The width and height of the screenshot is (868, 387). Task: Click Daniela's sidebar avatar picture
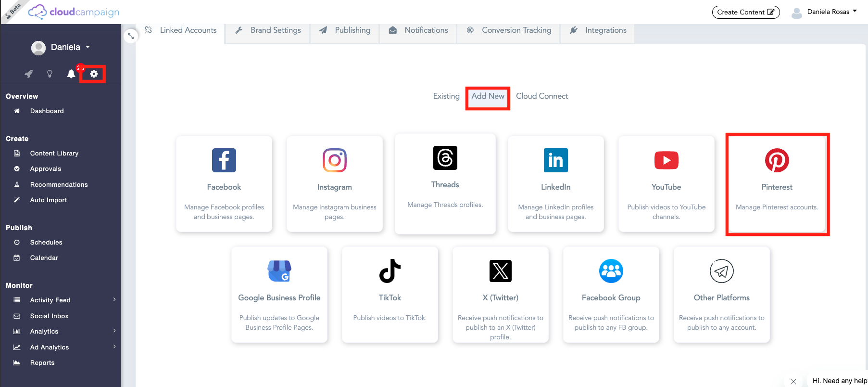click(38, 48)
